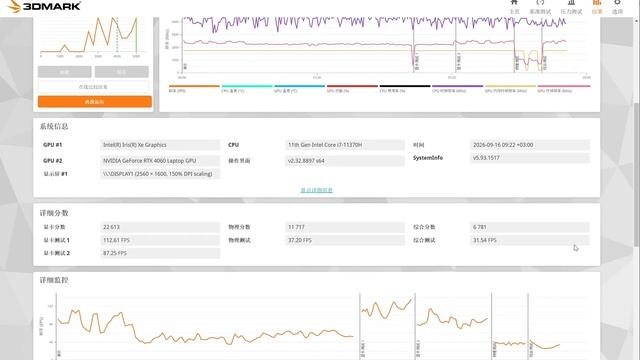Screen dimensions: 640x360
Task: Toggle the yellow GPU memory clock legend line
Action: click(x=510, y=89)
